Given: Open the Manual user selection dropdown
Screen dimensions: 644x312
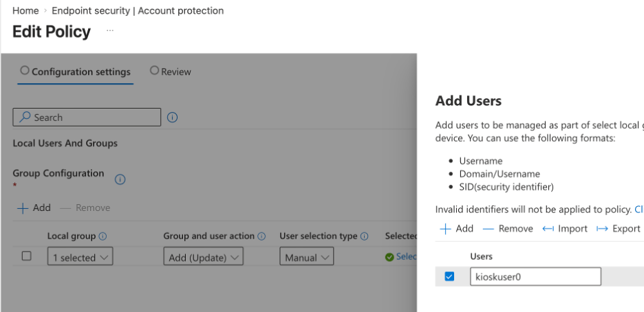Looking at the screenshot, I should coord(306,258).
